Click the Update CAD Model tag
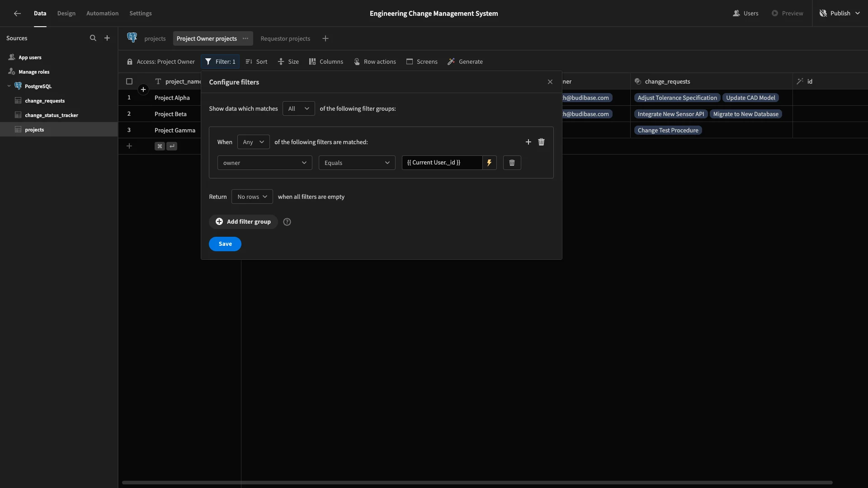Viewport: 868px width, 488px height. 750,98
